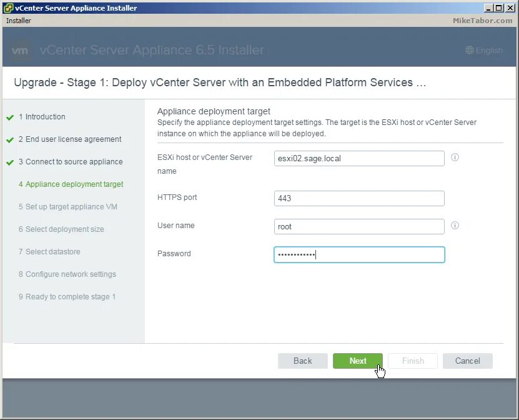Select step 9 Ready to complete stage 1
Viewport: 519px width, 420px height.
pos(67,297)
